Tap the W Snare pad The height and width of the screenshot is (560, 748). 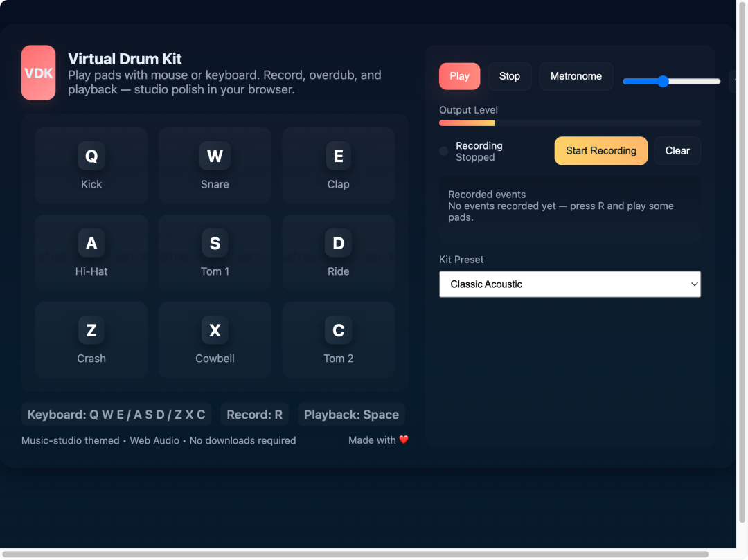pyautogui.click(x=215, y=165)
